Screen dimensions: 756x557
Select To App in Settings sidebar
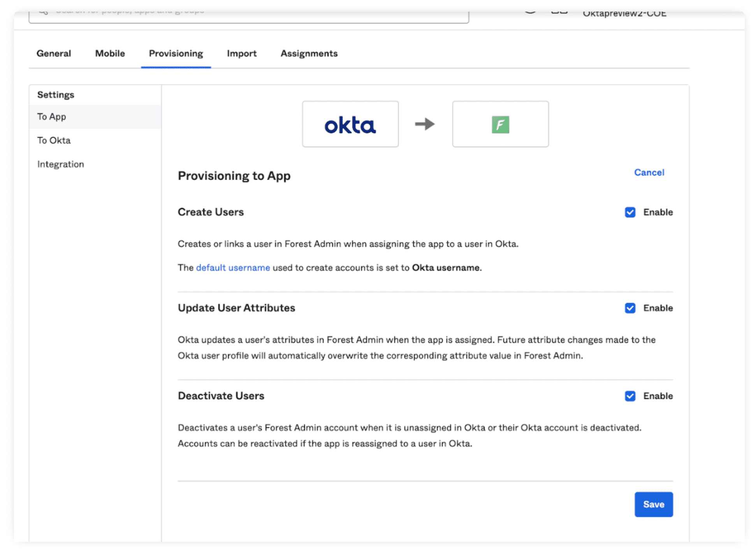click(52, 116)
